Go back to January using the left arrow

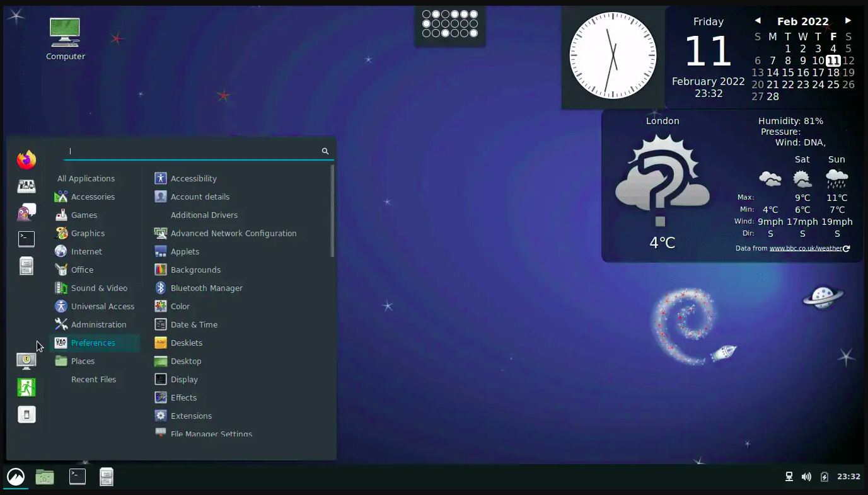coord(757,21)
